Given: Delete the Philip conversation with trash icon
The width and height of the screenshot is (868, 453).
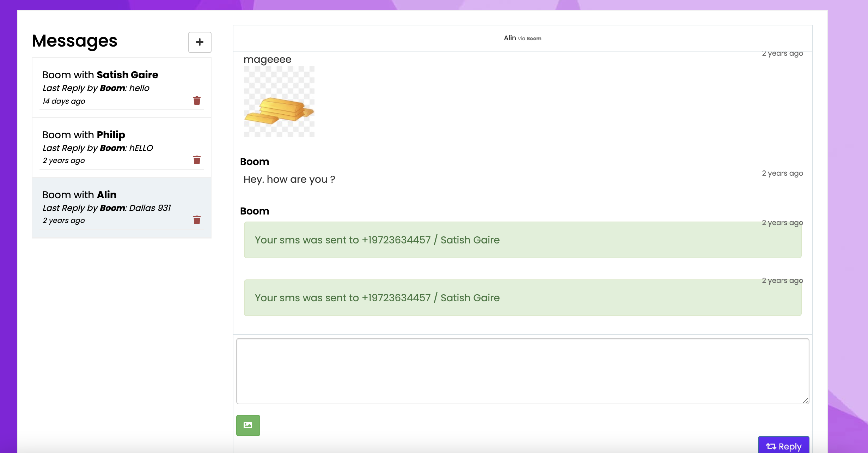Looking at the screenshot, I should tap(197, 160).
